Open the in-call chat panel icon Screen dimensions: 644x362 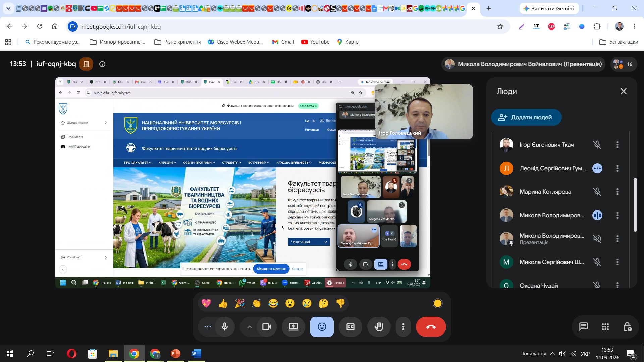[584, 327]
